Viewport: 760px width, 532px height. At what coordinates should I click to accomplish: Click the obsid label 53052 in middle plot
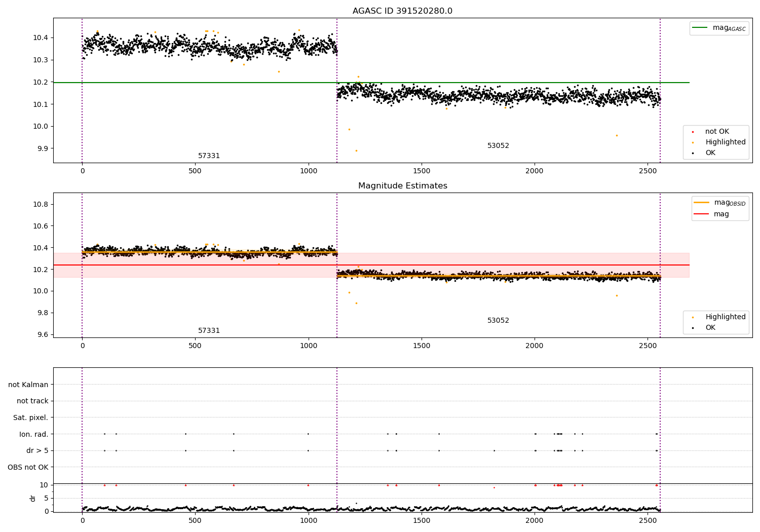498,321
